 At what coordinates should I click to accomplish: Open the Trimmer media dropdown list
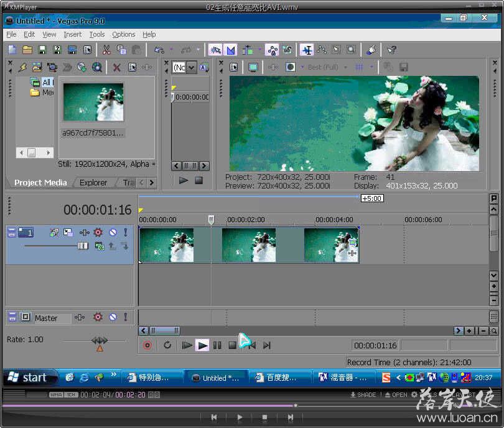[x=191, y=67]
